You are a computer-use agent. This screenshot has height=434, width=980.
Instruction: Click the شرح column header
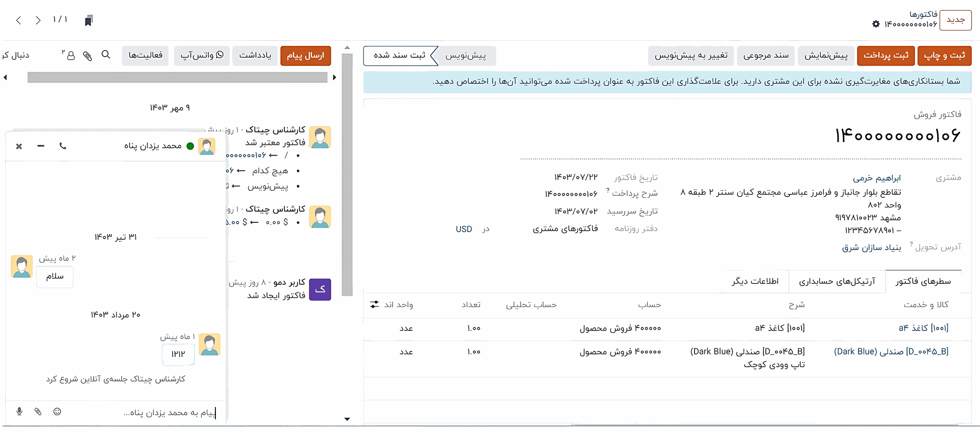[796, 305]
